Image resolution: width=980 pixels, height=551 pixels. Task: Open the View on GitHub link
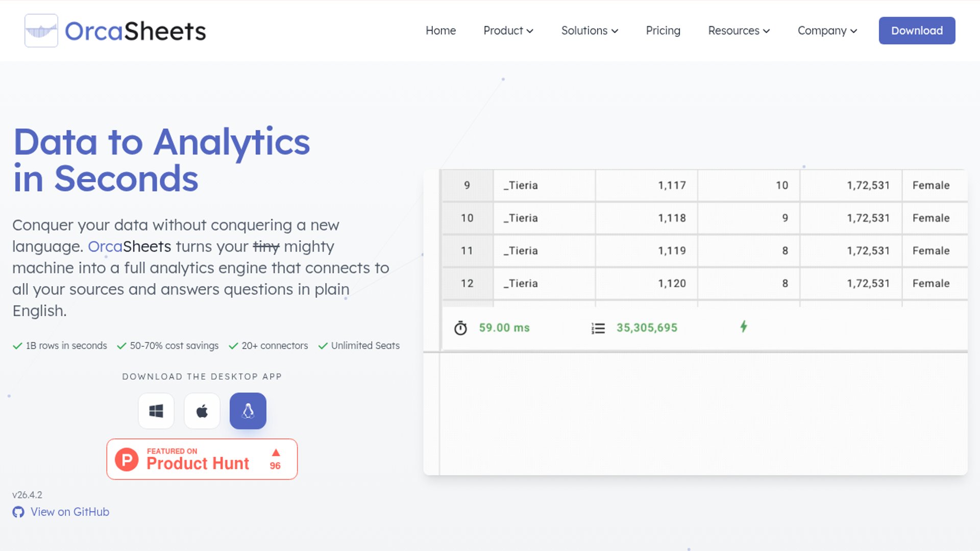click(69, 512)
